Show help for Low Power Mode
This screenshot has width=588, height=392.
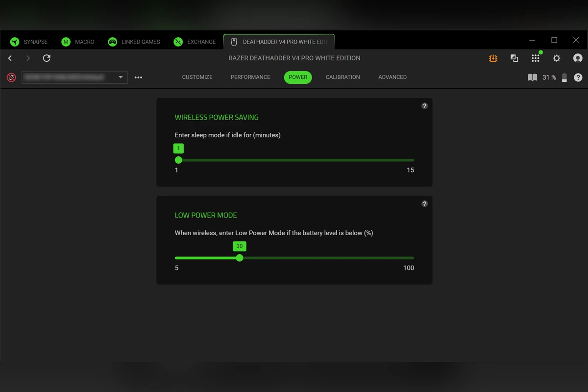(x=425, y=204)
